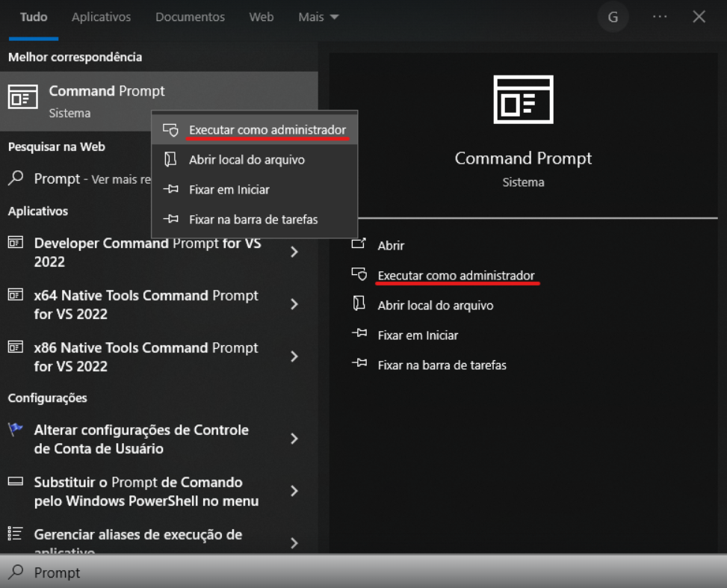Choose Executar como administrador in context menu
This screenshot has width=727, height=588.
tap(255, 130)
